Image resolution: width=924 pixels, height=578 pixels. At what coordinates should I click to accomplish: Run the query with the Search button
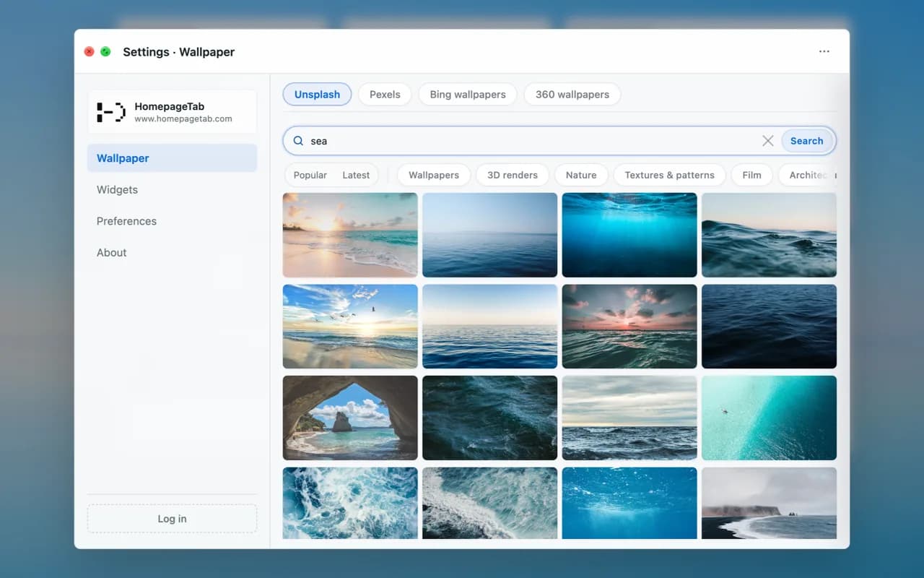pyautogui.click(x=807, y=141)
